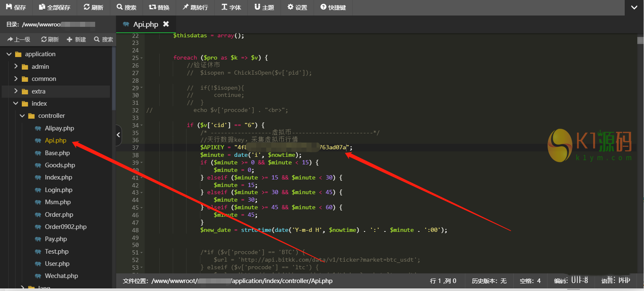Click the 保存 save icon in toolbar

[x=9, y=7]
